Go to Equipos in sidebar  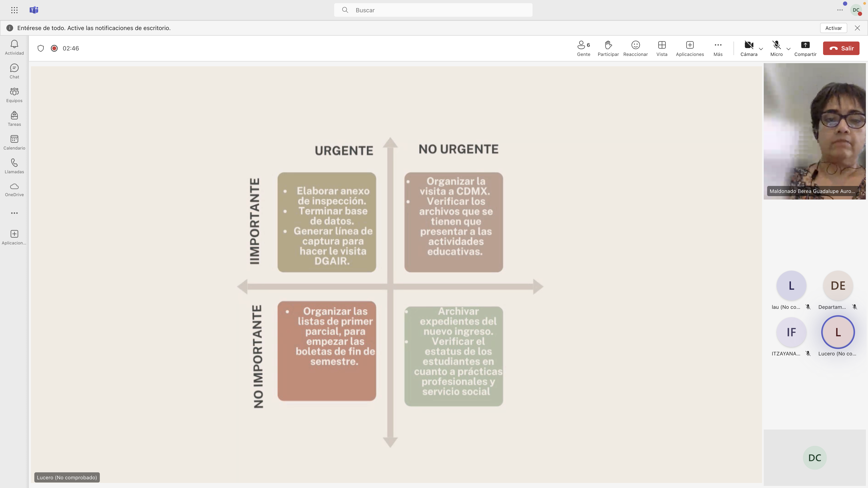(14, 95)
